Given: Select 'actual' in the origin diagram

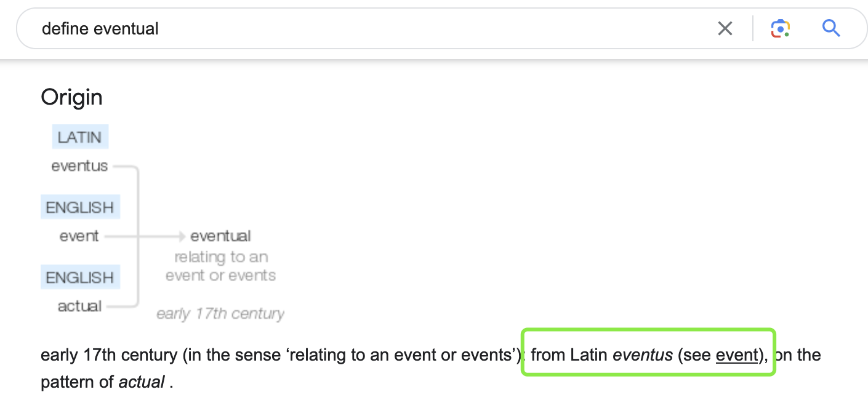Looking at the screenshot, I should [79, 306].
